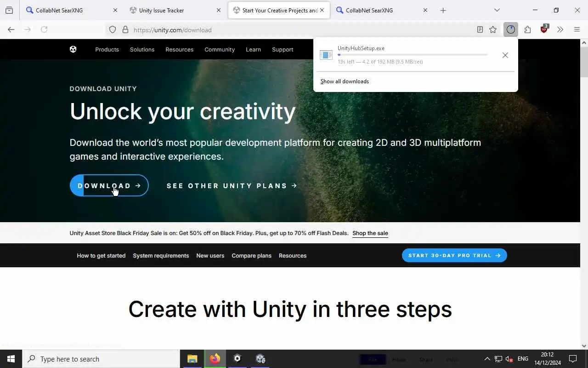The image size is (588, 368).
Task: Show site security padlock info
Action: 125,29
